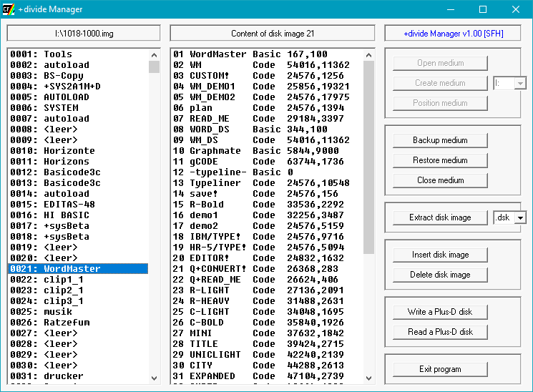The image size is (533, 392).
Task: Click Delete disk image button
Action: click(440, 275)
